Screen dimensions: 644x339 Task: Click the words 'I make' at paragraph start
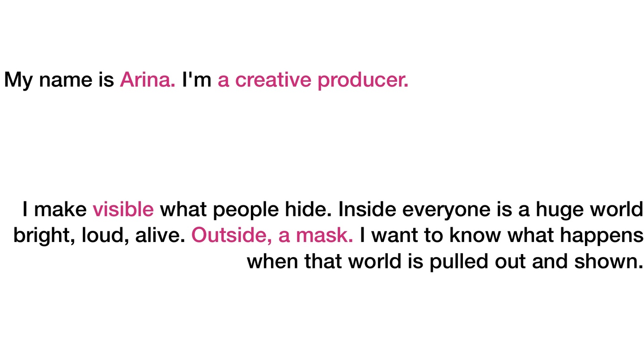click(55, 209)
